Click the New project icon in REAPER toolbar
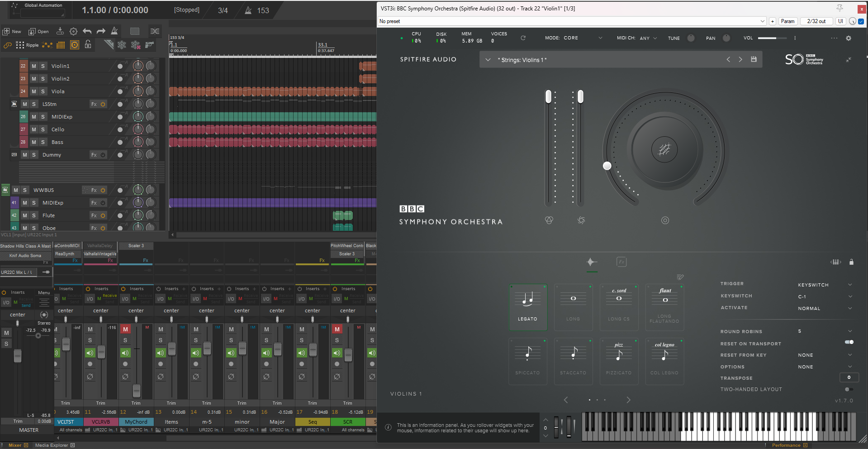 click(12, 31)
